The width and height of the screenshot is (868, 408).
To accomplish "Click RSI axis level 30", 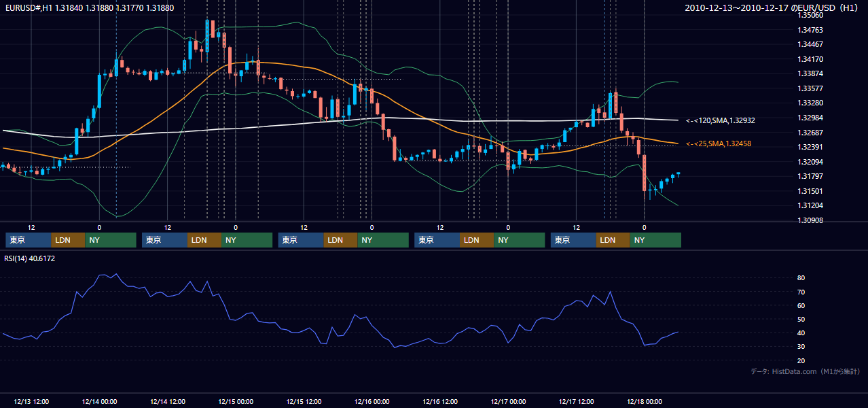I will [x=801, y=347].
